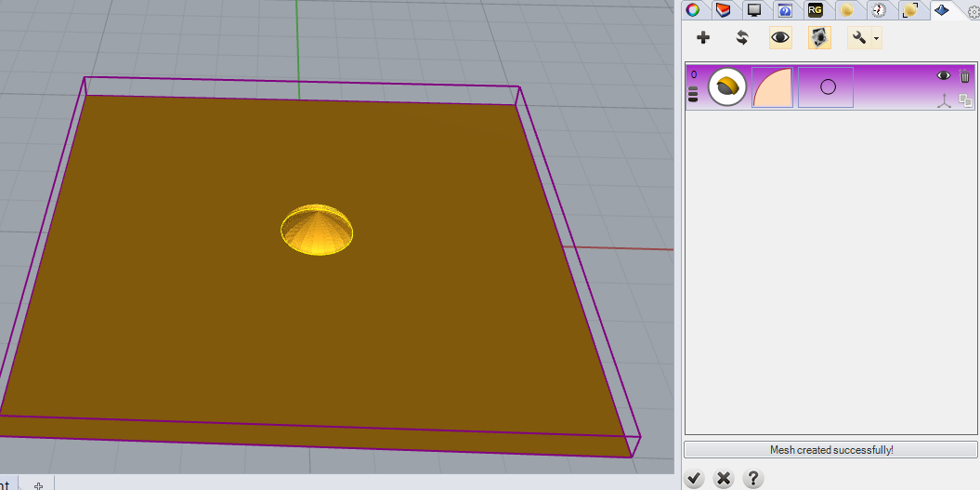Switch to the color wheel tab
Screen dimensions: 980x490
pos(692,9)
